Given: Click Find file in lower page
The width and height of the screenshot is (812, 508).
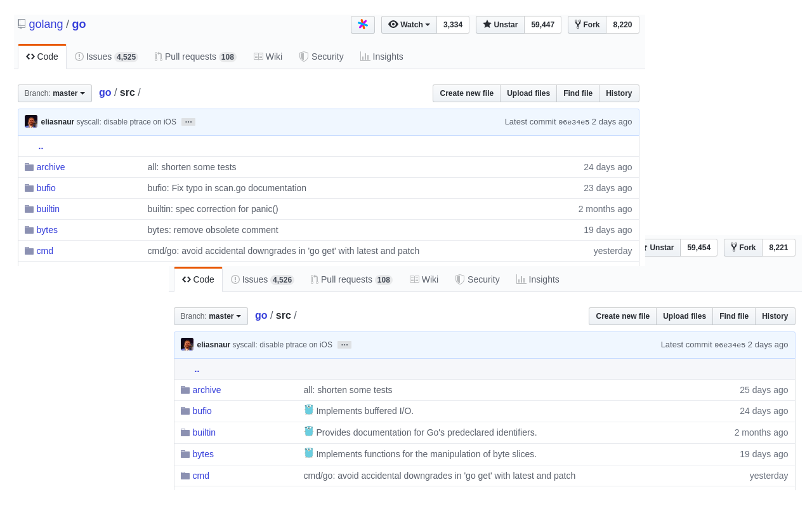Looking at the screenshot, I should (734, 316).
